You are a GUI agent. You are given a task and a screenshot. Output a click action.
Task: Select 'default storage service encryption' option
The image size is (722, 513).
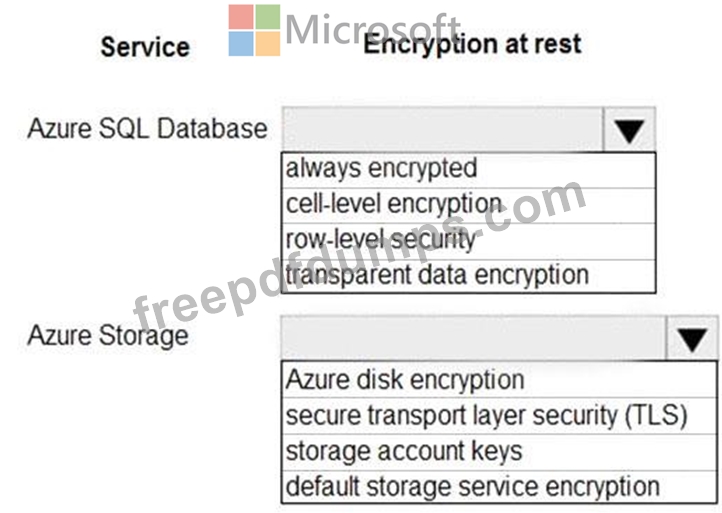pos(500,487)
